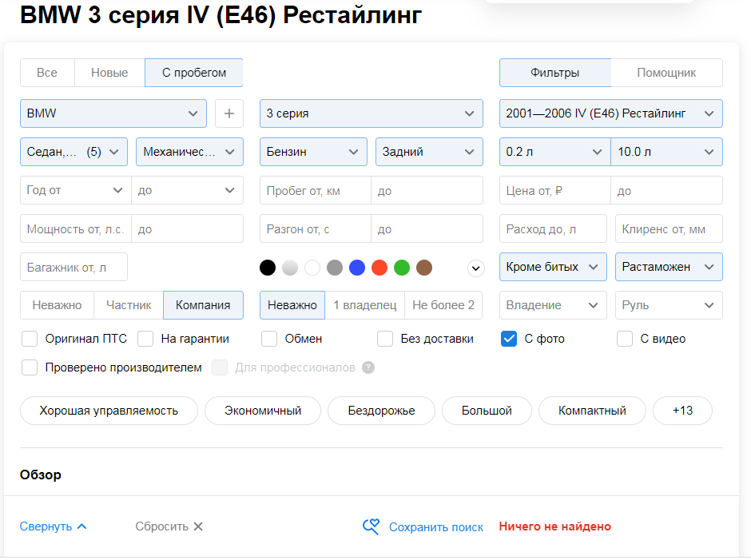
Task: Select seller type Частник
Action: [x=129, y=305]
